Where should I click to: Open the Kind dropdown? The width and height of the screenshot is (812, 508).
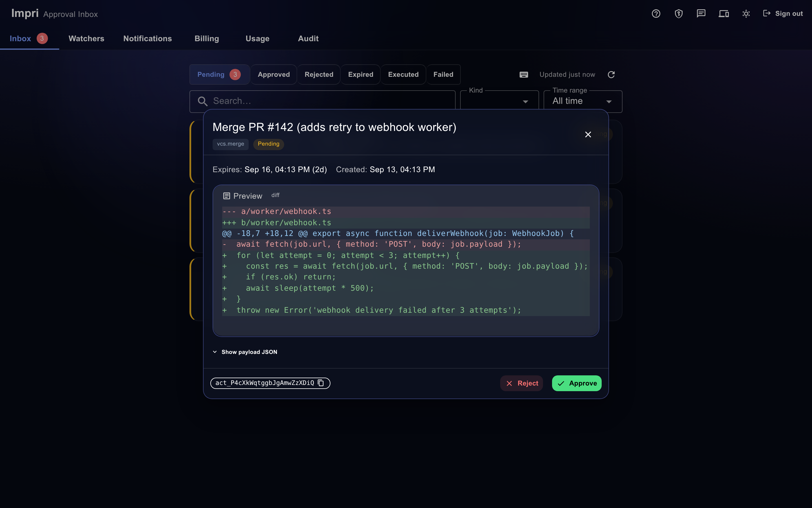499,101
